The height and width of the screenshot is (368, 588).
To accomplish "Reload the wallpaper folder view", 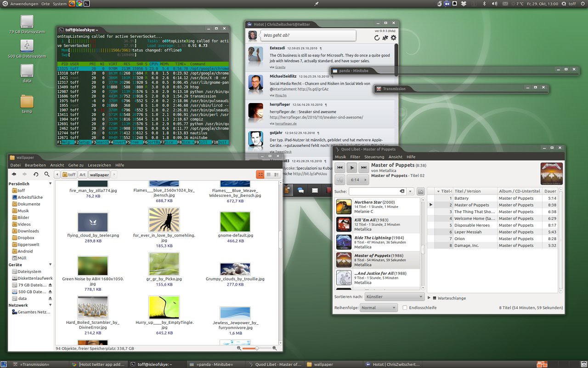I will pyautogui.click(x=36, y=174).
